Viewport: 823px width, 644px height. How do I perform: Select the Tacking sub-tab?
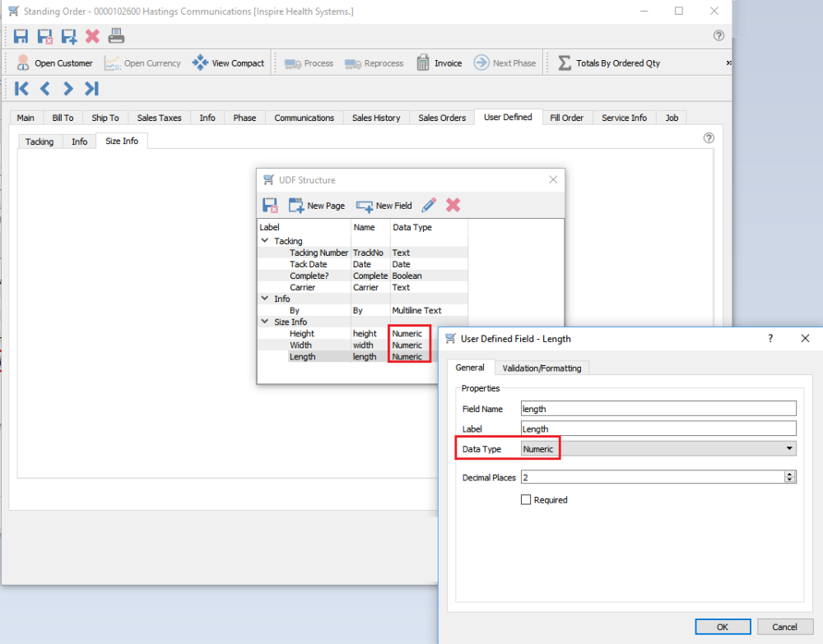tap(40, 141)
